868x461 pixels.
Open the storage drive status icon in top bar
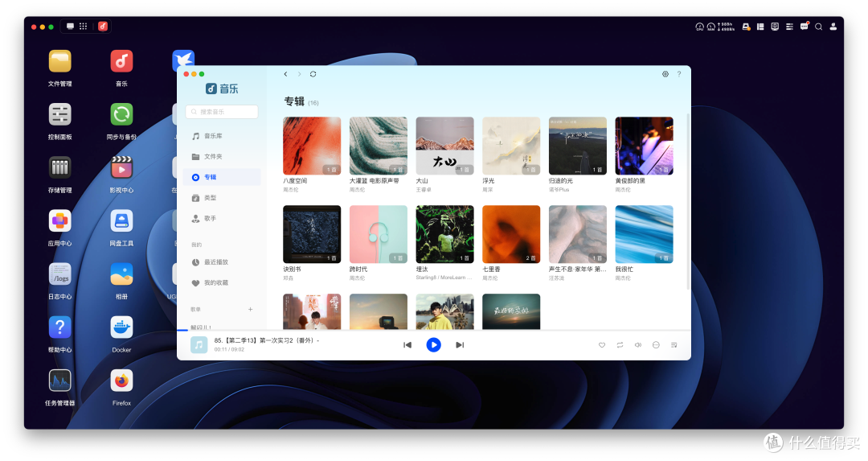(746, 26)
